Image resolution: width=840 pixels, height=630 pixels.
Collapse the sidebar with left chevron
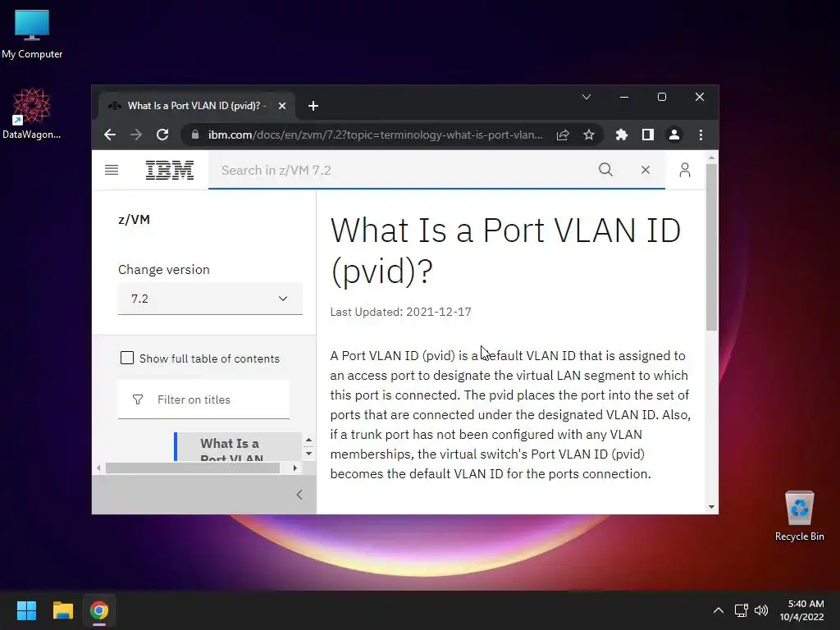[x=299, y=495]
